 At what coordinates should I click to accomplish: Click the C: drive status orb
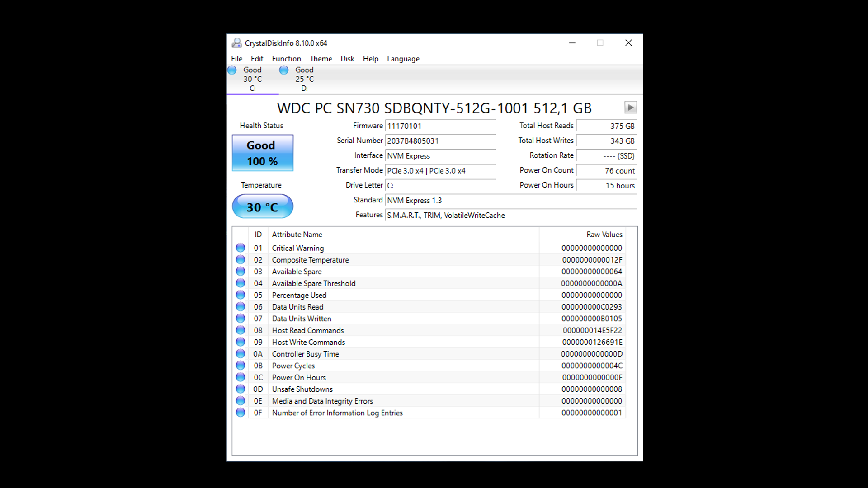(x=232, y=70)
